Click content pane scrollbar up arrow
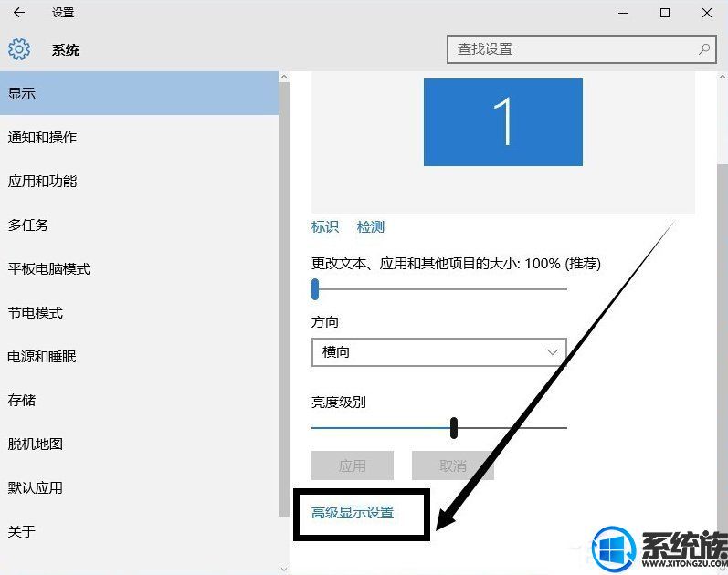The image size is (728, 575). (723, 77)
